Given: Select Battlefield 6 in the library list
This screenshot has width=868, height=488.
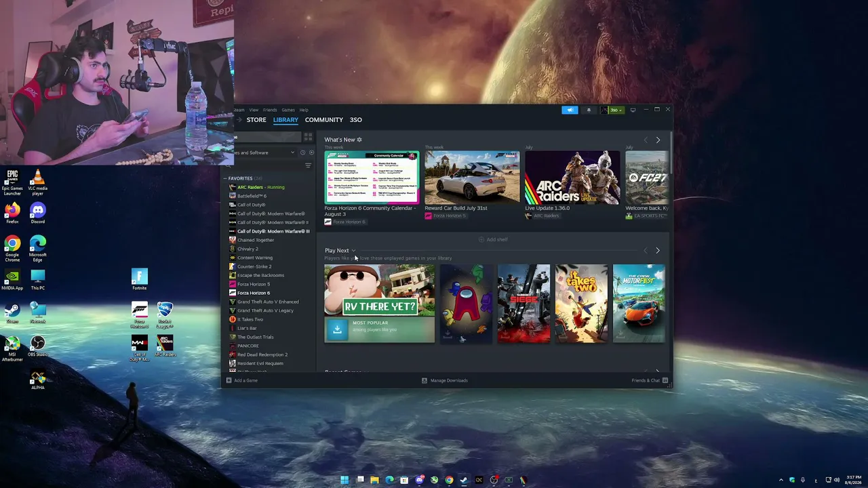Looking at the screenshot, I should click(x=269, y=196).
